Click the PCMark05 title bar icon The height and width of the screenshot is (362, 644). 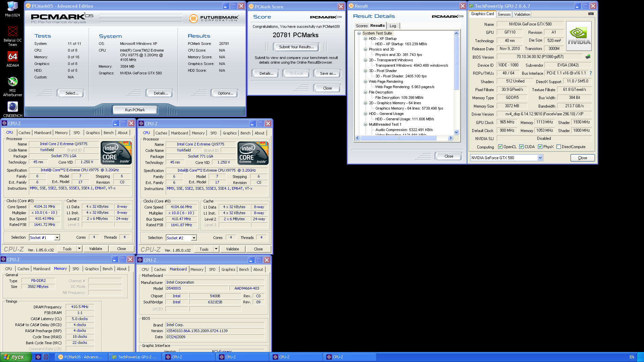[28, 6]
